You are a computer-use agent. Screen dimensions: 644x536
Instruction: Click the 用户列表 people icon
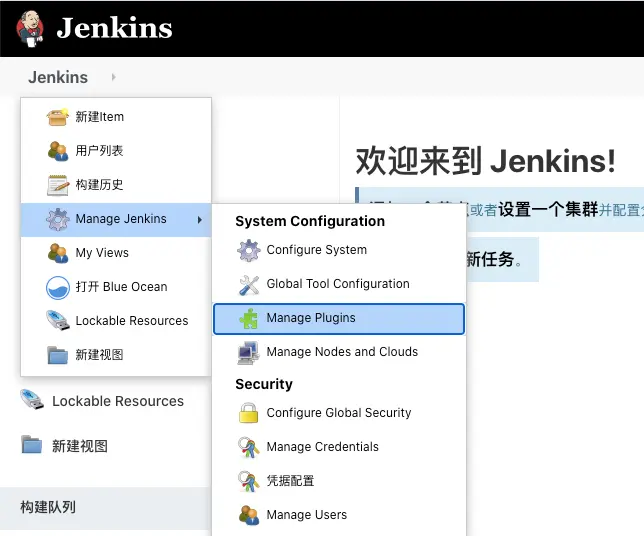(58, 151)
